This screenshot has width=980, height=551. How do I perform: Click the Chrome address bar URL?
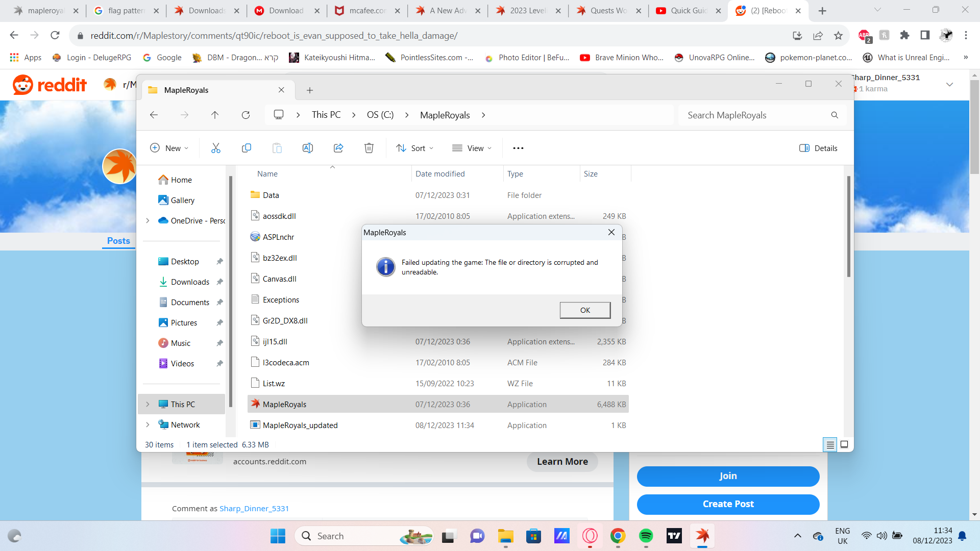pyautogui.click(x=274, y=35)
